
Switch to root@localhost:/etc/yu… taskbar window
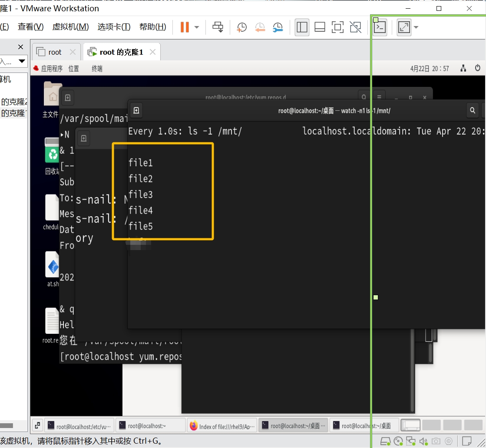point(79,426)
